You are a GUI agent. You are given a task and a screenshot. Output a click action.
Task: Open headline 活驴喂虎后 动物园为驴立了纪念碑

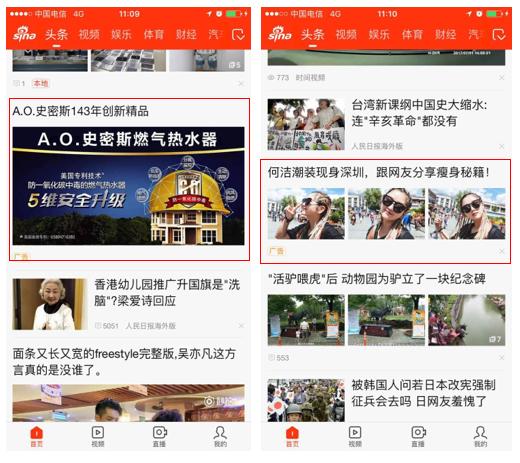pos(377,279)
